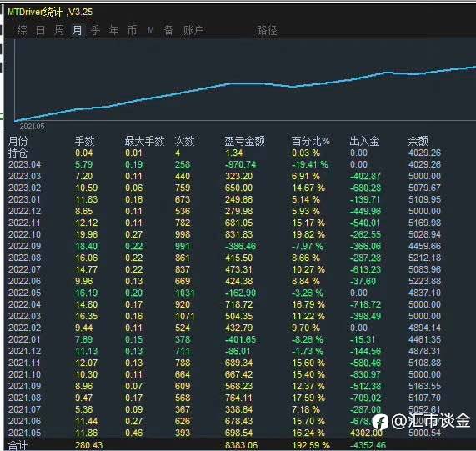Click the 手数 column header
Image resolution: width=476 pixels, height=451 pixels.
tap(85, 141)
